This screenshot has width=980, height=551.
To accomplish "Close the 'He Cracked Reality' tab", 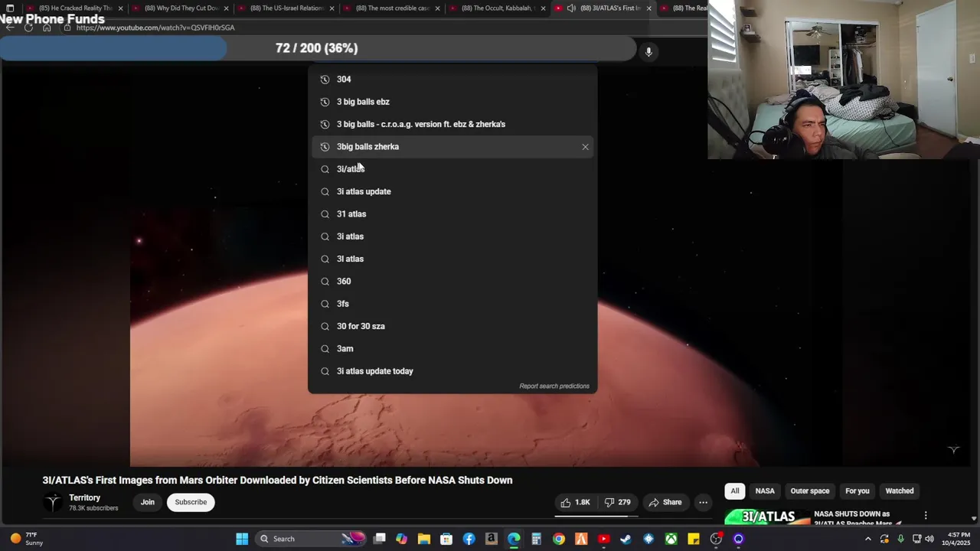I will (x=120, y=8).
